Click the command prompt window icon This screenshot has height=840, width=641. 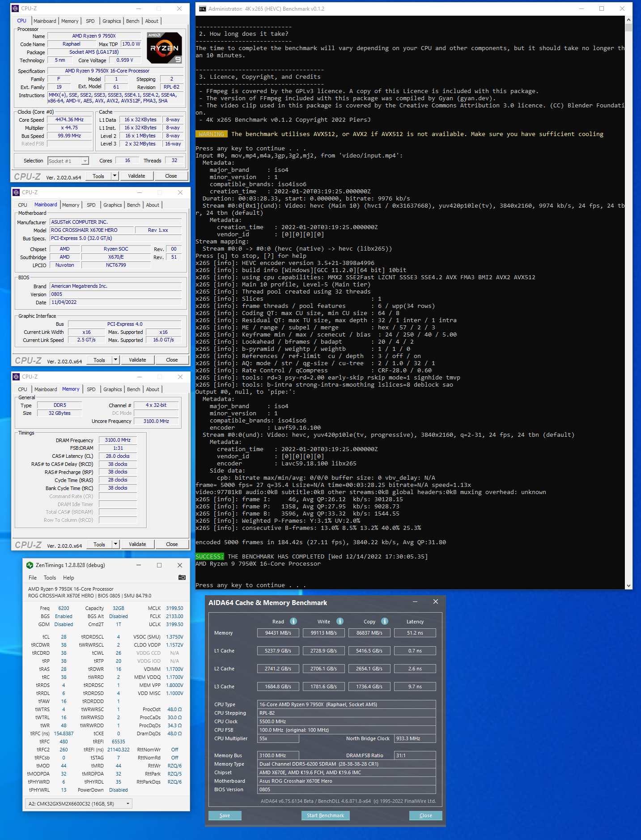pyautogui.click(x=203, y=9)
